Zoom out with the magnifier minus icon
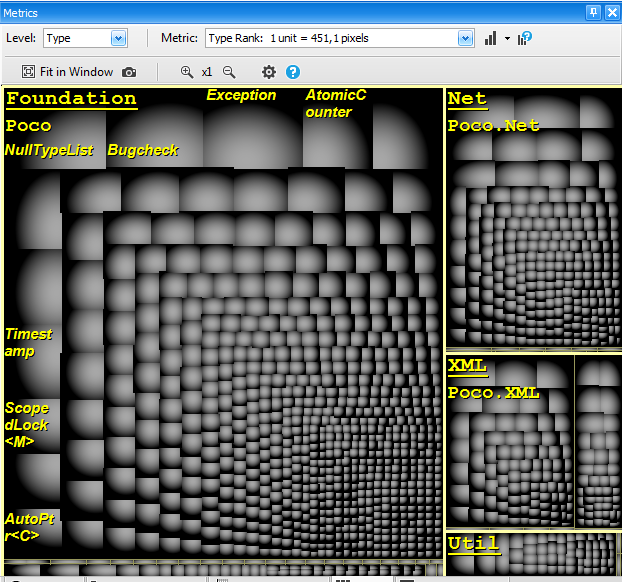The image size is (622, 582). pos(229,72)
